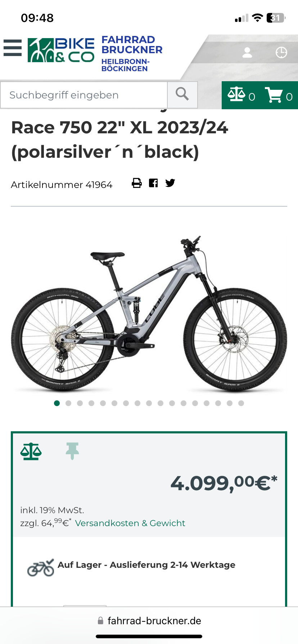Viewport: 298px width, 644px height.
Task: Tap the Cube bike product image
Action: pyautogui.click(x=149, y=313)
